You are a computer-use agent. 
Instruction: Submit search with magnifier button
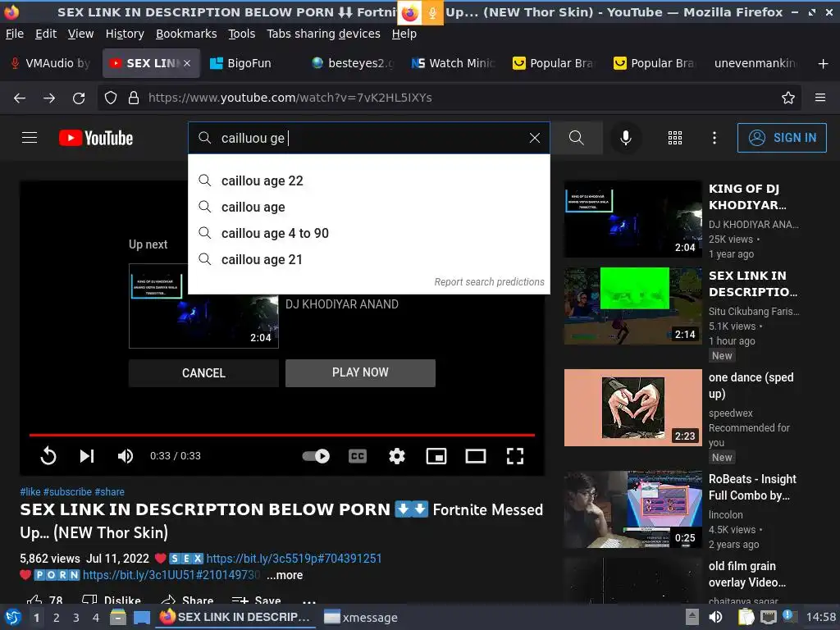tap(577, 138)
